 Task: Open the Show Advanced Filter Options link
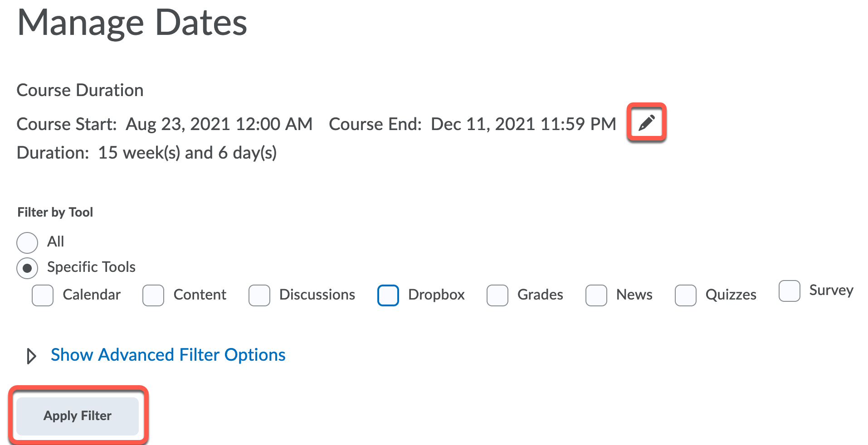pyautogui.click(x=168, y=355)
